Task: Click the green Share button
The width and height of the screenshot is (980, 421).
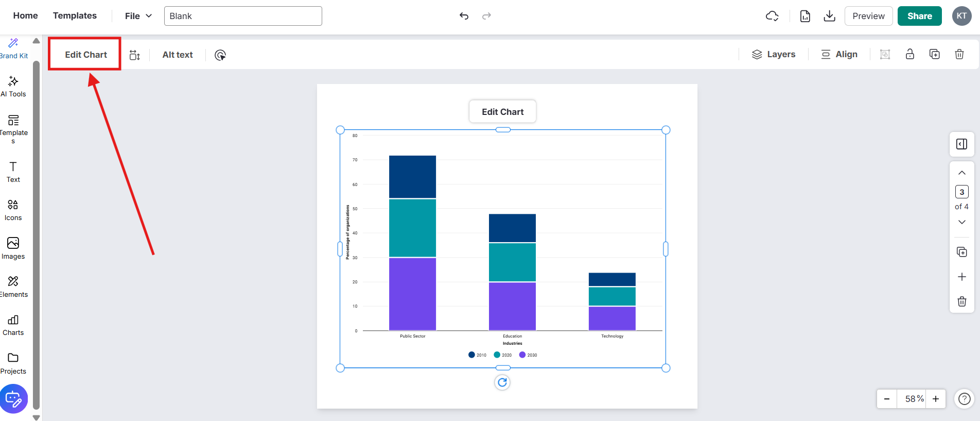Action: pyautogui.click(x=919, y=16)
